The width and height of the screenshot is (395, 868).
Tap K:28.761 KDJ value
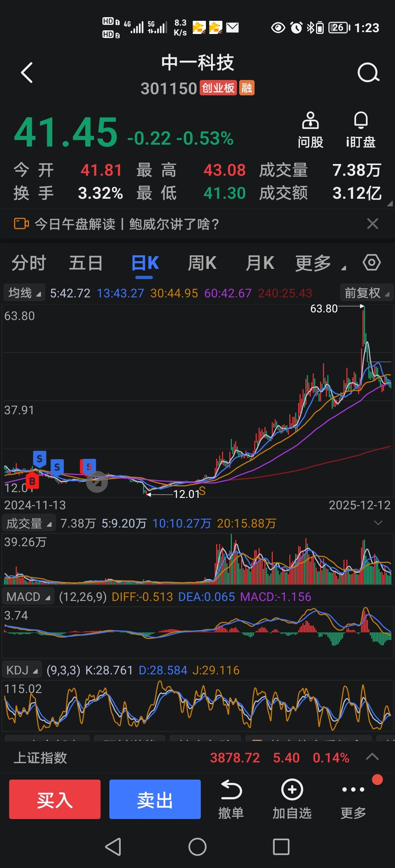coord(109,670)
